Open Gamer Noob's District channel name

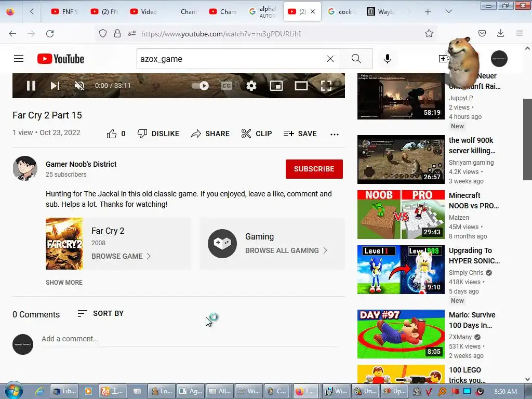[x=81, y=164]
